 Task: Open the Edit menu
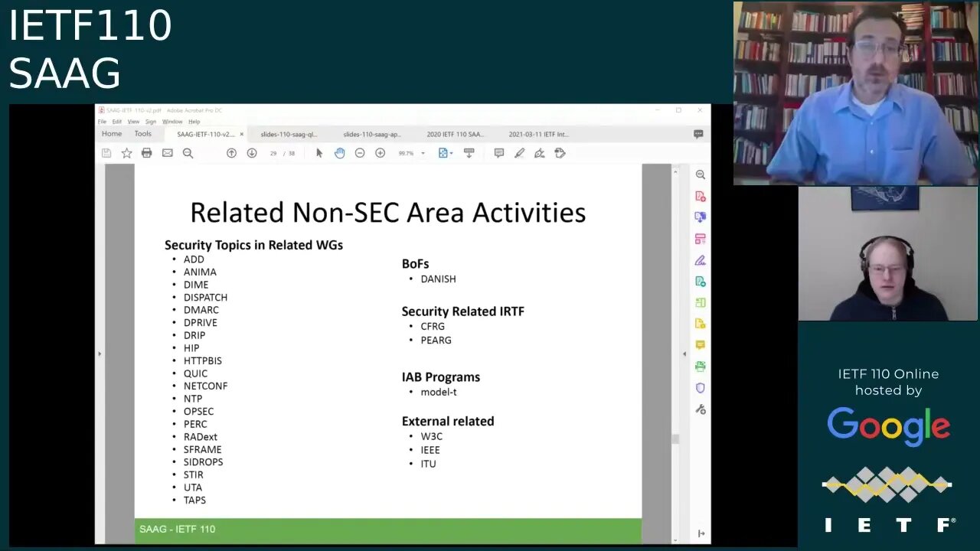pyautogui.click(x=117, y=122)
